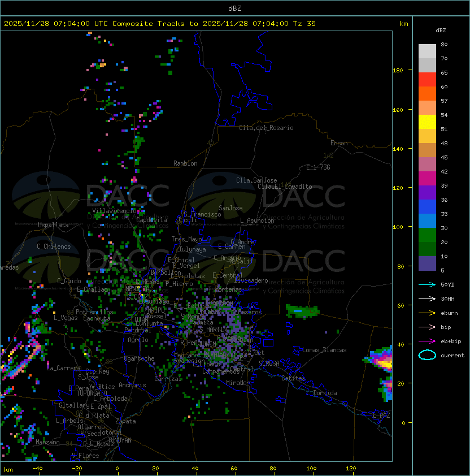Click the pink bip arrow symbol

427,327
